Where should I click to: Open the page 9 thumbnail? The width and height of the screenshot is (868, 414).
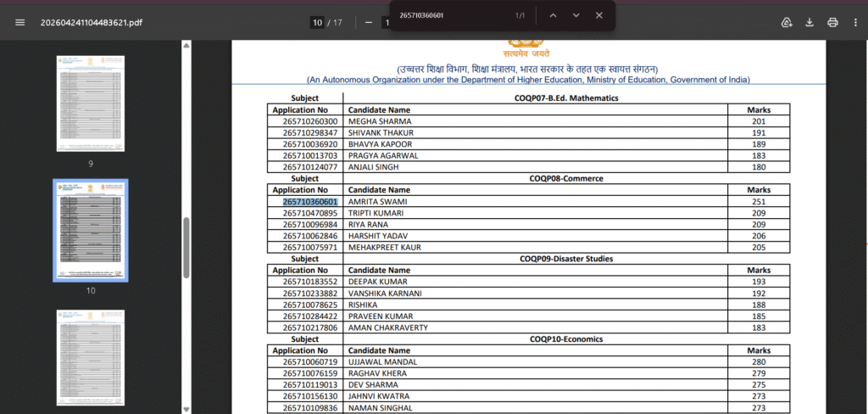point(91,103)
